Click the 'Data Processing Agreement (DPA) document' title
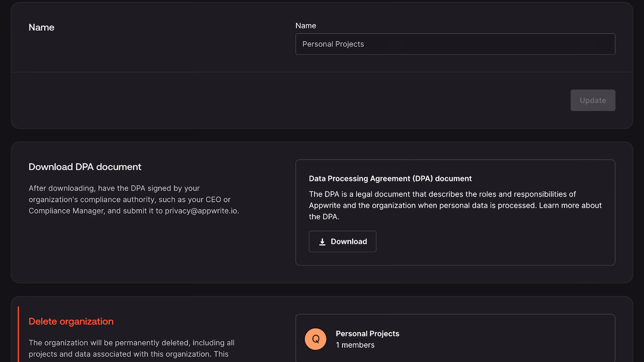Image resolution: width=644 pixels, height=362 pixels. tap(390, 178)
